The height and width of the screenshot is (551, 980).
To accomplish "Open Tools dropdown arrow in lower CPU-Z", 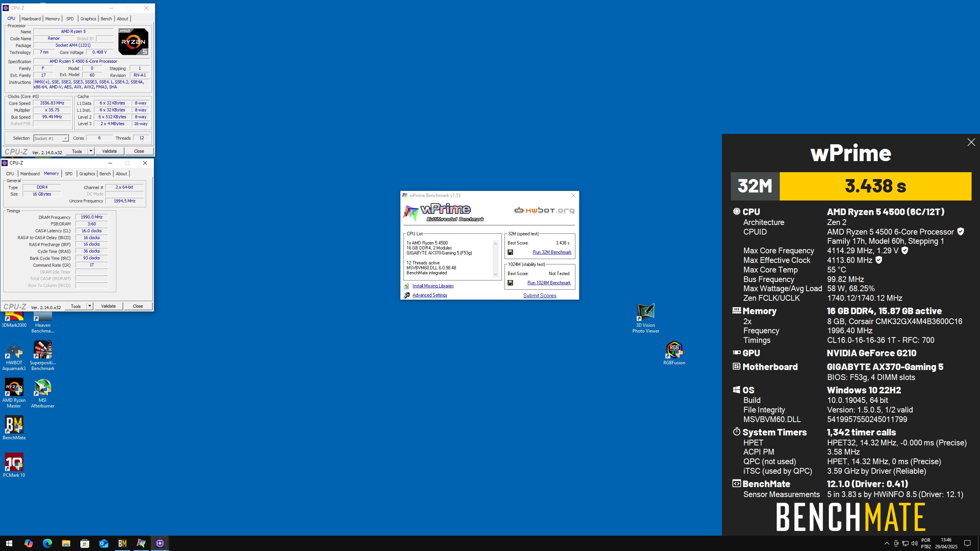I will (x=90, y=306).
